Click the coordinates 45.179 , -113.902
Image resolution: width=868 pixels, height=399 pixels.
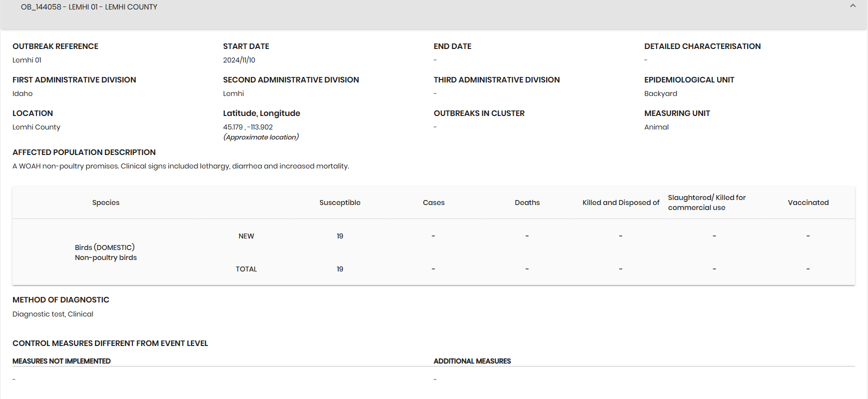pos(248,127)
